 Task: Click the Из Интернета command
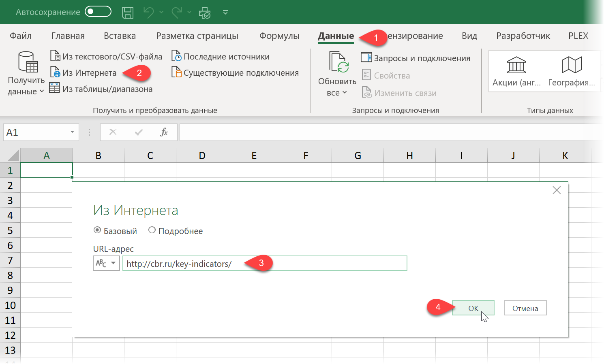pyautogui.click(x=83, y=73)
